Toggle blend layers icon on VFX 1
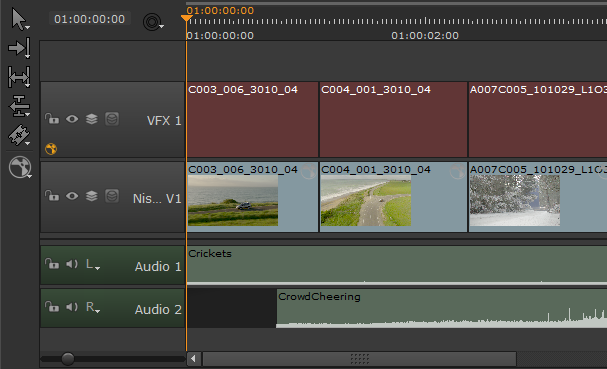 [x=92, y=119]
